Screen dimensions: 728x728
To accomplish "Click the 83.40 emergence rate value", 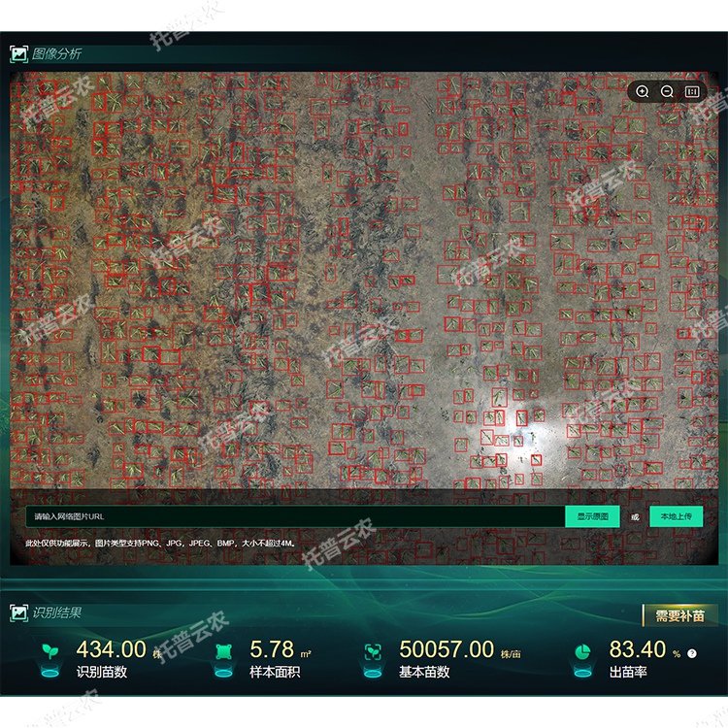I will tap(638, 649).
